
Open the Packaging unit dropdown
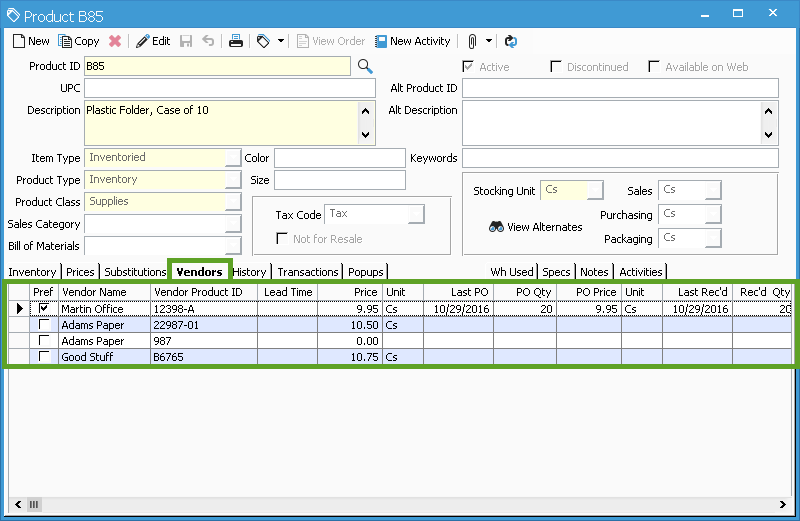713,238
